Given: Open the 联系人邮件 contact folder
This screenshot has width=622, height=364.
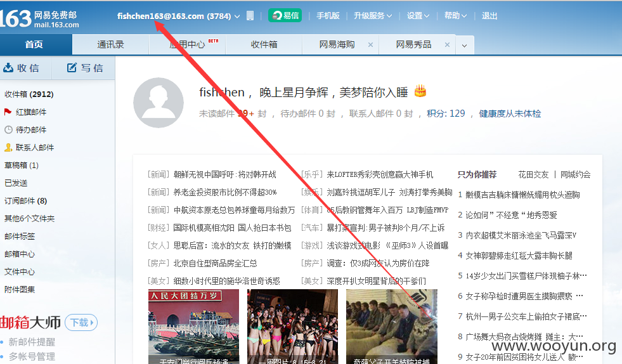Looking at the screenshot, I should 29,147.
